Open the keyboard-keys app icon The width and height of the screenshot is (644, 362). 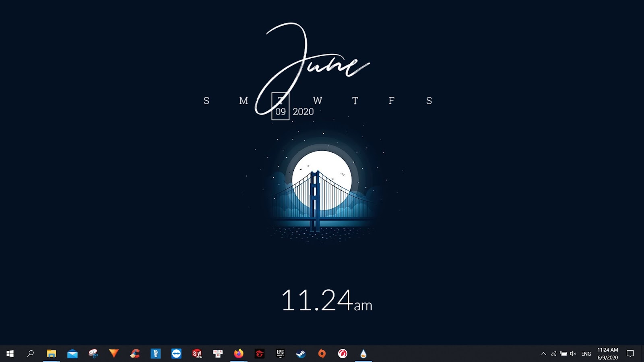(x=218, y=354)
